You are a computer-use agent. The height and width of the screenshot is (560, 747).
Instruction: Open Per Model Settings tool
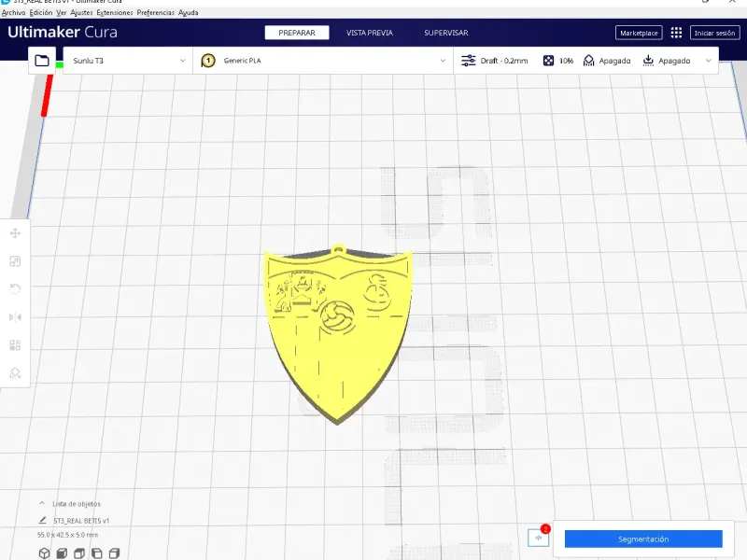[x=15, y=344]
